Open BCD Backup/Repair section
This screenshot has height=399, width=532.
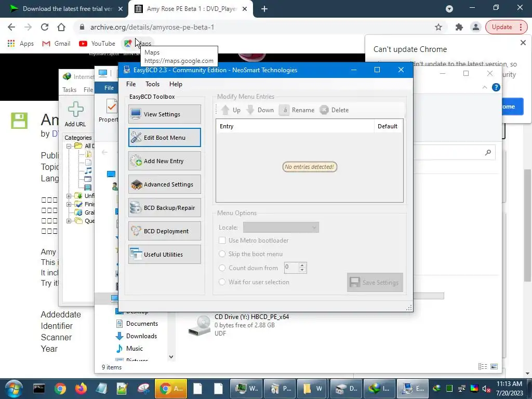[165, 208]
